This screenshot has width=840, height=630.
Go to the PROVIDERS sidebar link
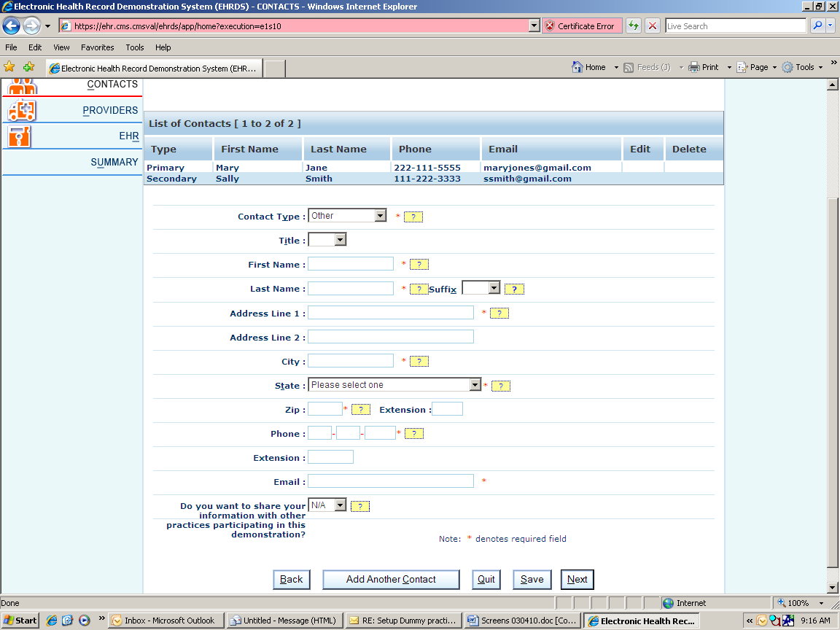tap(110, 110)
